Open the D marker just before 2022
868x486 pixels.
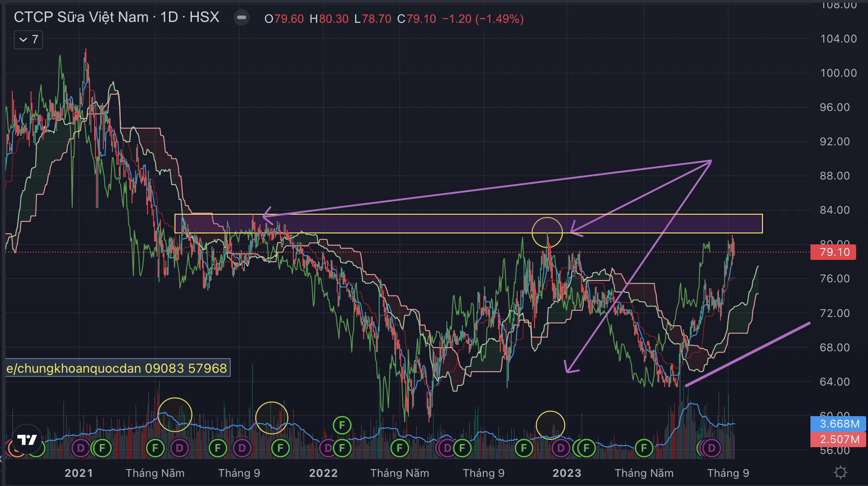(x=328, y=448)
